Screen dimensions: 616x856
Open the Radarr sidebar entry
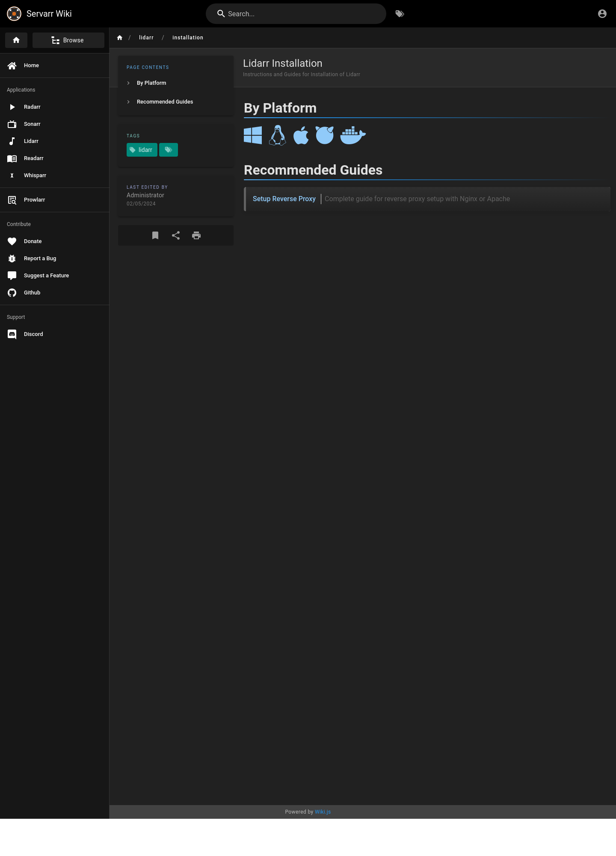tap(54, 107)
